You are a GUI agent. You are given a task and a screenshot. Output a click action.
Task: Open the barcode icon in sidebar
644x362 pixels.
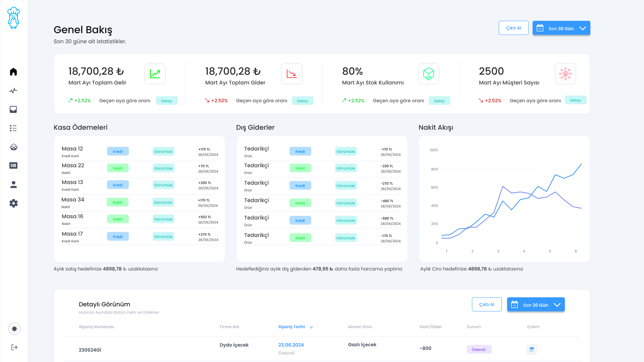pos(13,166)
